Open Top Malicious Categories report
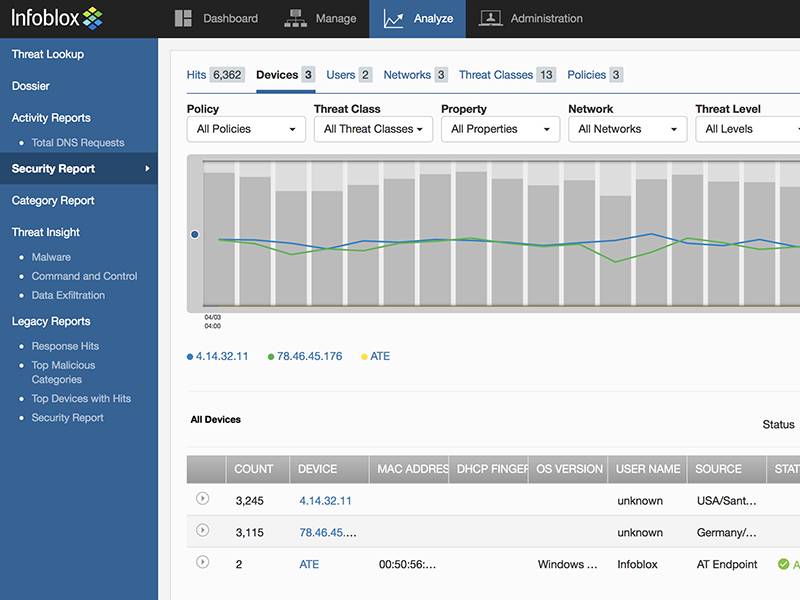Viewport: 800px width, 600px height. pyautogui.click(x=63, y=372)
